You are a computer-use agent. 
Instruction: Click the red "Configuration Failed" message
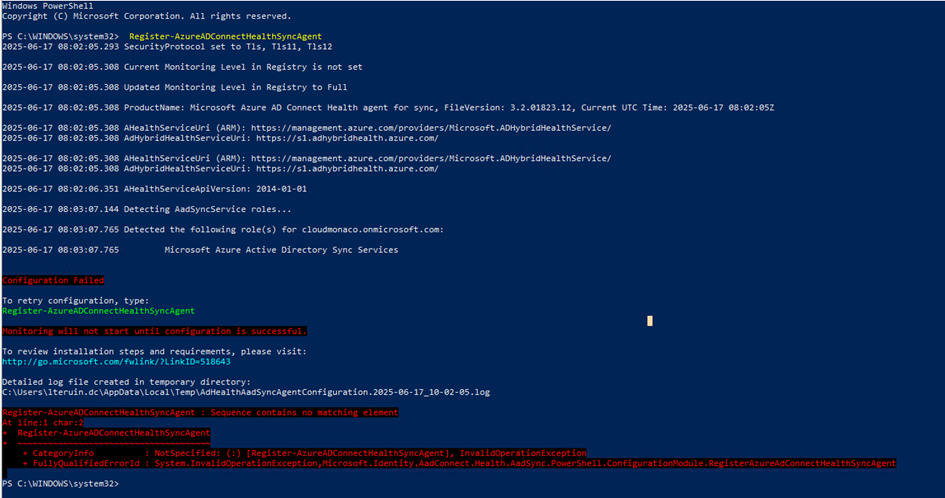(52, 281)
